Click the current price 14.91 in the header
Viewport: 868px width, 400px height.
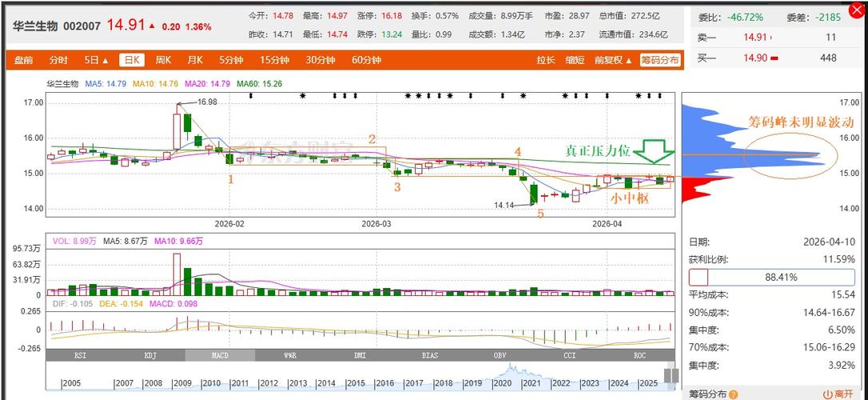pos(125,25)
